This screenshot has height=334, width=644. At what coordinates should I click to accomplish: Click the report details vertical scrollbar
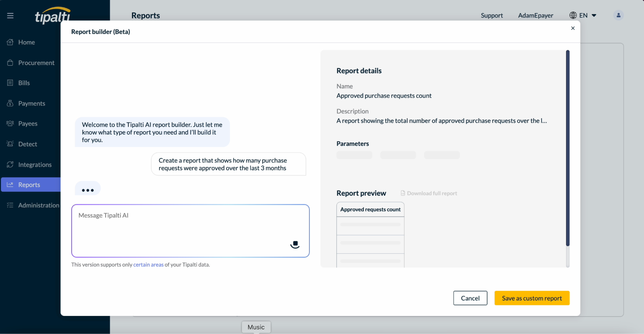[x=568, y=148]
